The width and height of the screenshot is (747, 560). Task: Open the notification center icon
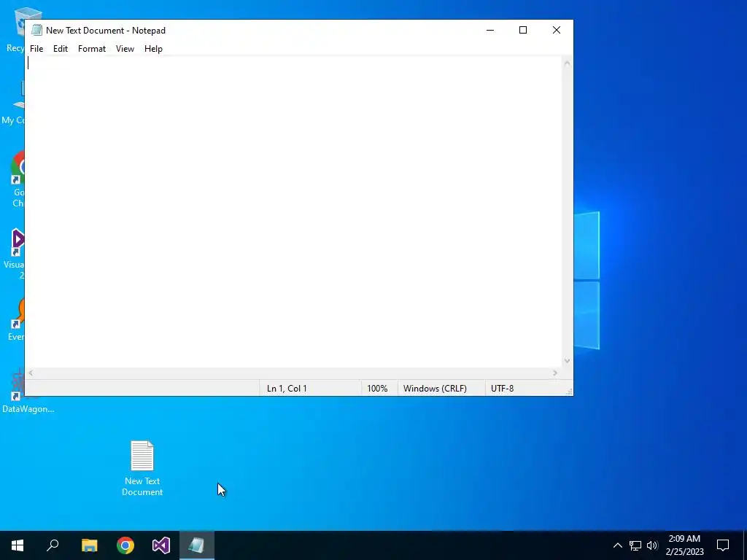coord(723,545)
